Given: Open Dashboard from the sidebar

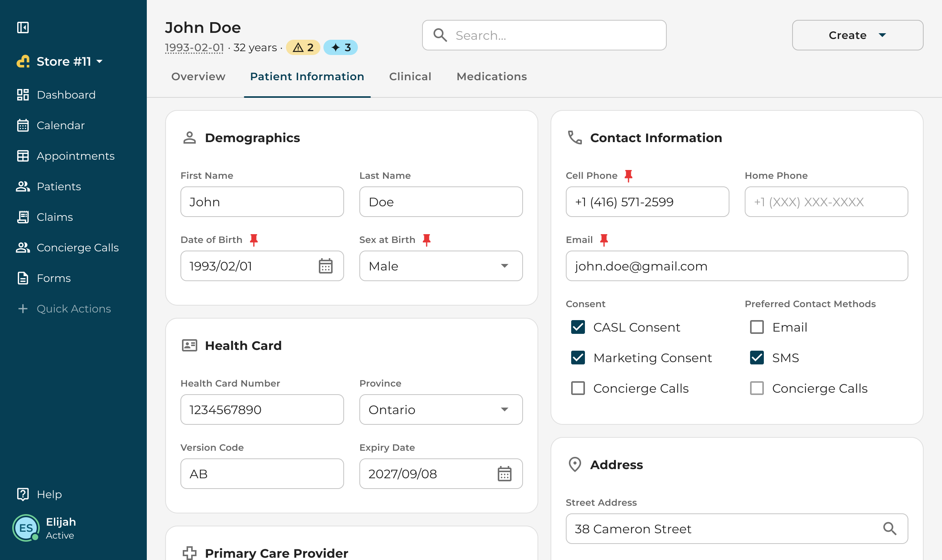Looking at the screenshot, I should point(56,95).
